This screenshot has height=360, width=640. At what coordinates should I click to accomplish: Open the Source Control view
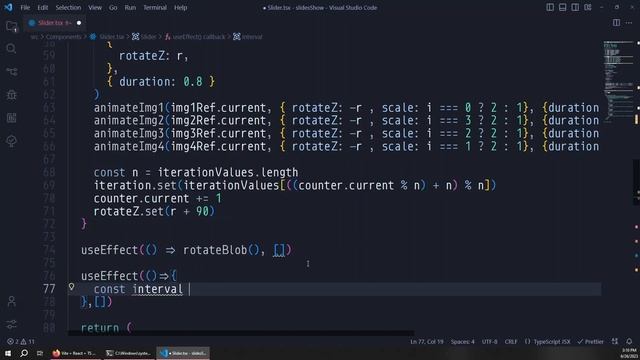(11, 72)
